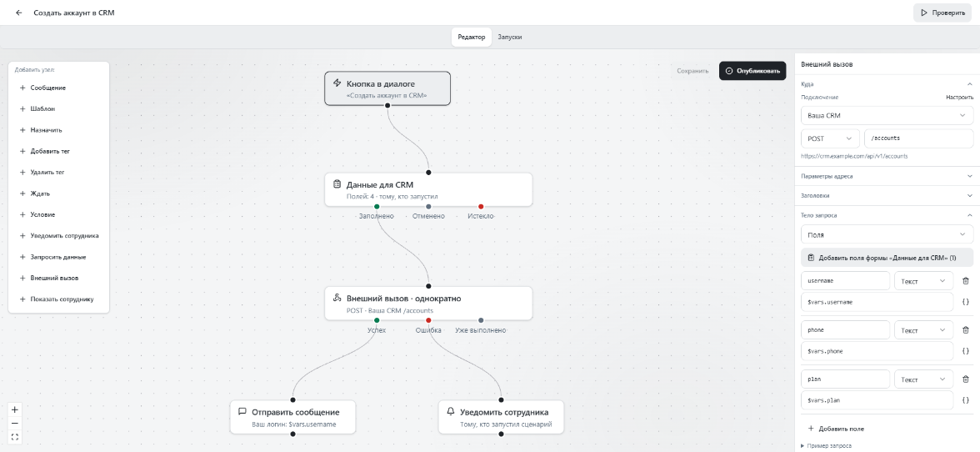Image resolution: width=980 pixels, height=452 pixels.
Task: Click the red Истекло output port
Action: click(x=481, y=206)
